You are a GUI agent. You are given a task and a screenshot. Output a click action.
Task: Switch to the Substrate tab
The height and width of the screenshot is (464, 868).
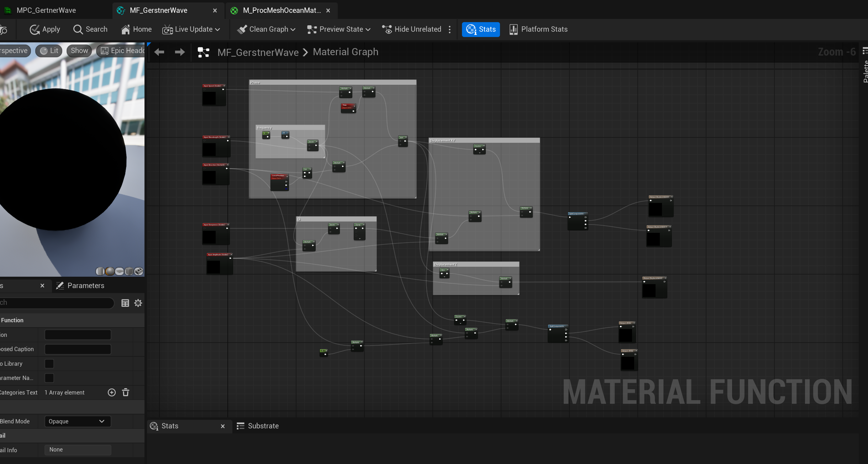tap(258, 426)
